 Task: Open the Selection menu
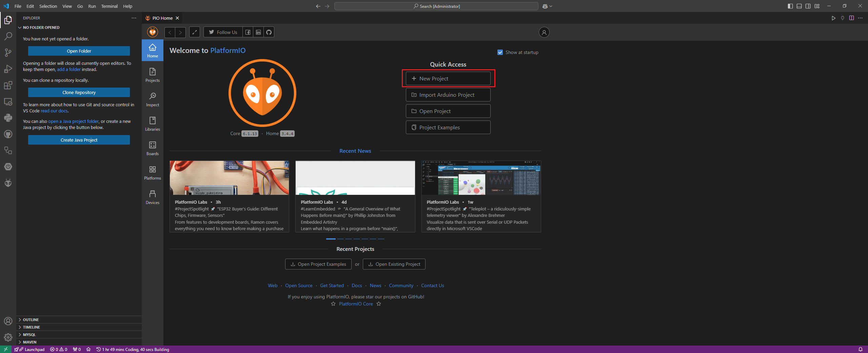(48, 6)
